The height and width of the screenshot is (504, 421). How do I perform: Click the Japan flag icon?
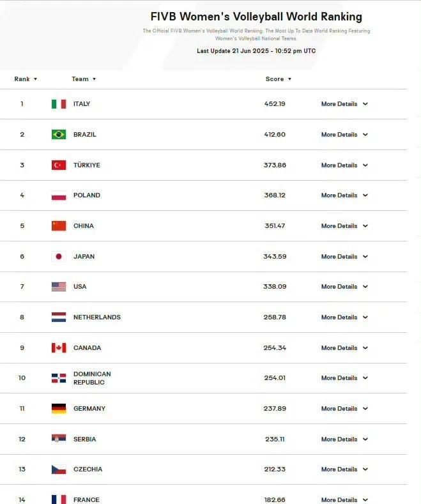(x=59, y=256)
